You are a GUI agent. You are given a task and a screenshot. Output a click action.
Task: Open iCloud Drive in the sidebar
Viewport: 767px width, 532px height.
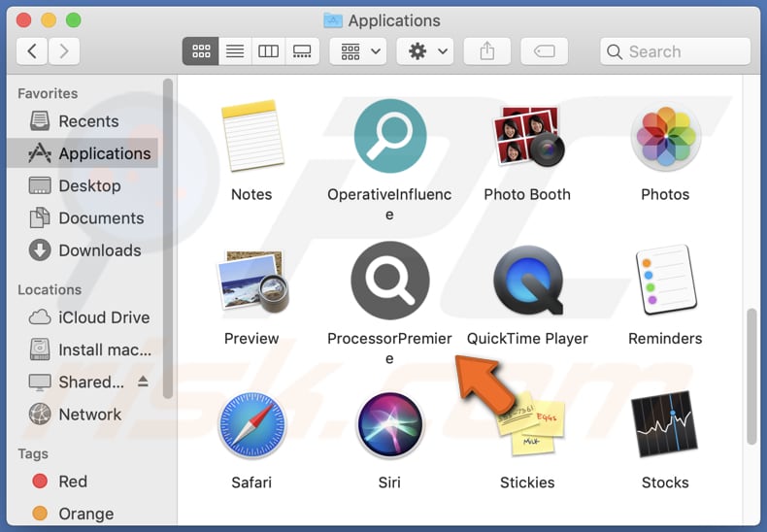coord(83,317)
